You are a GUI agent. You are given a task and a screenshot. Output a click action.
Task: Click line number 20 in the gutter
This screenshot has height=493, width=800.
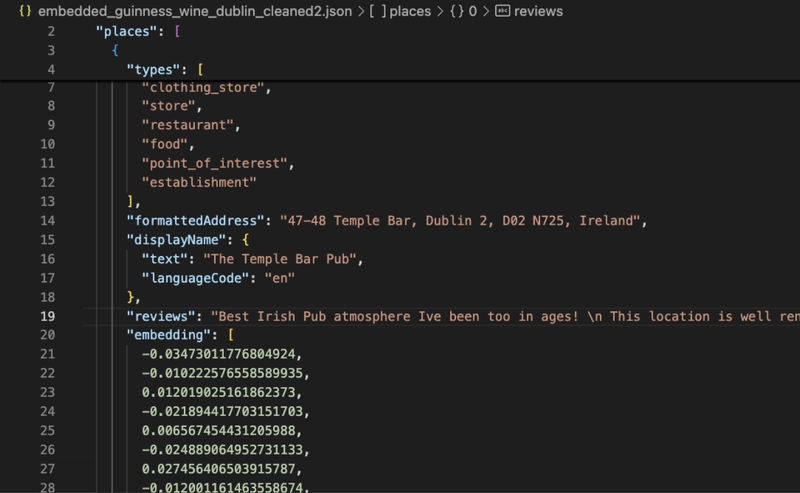tap(47, 335)
